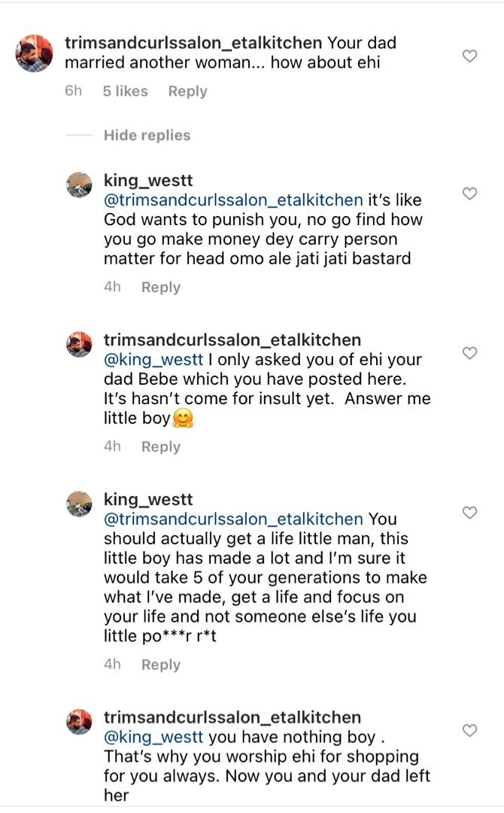The height and width of the screenshot is (813, 504).
Task: Open king_westt avatar on first reply
Action: click(x=80, y=184)
